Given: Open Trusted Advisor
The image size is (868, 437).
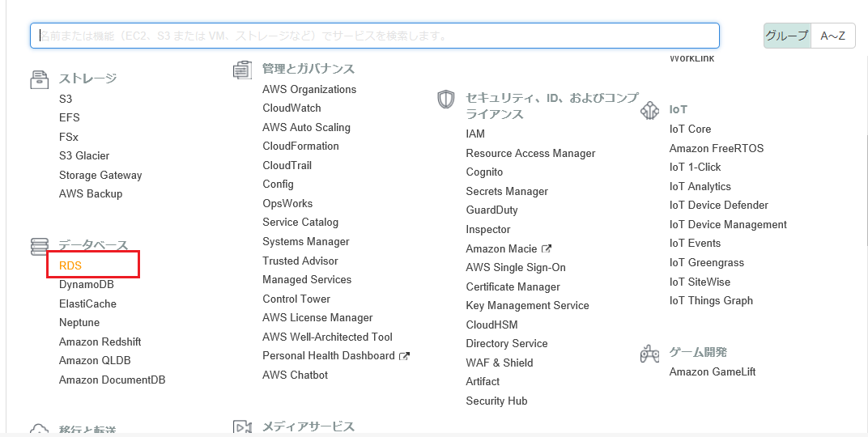Looking at the screenshot, I should pos(300,261).
